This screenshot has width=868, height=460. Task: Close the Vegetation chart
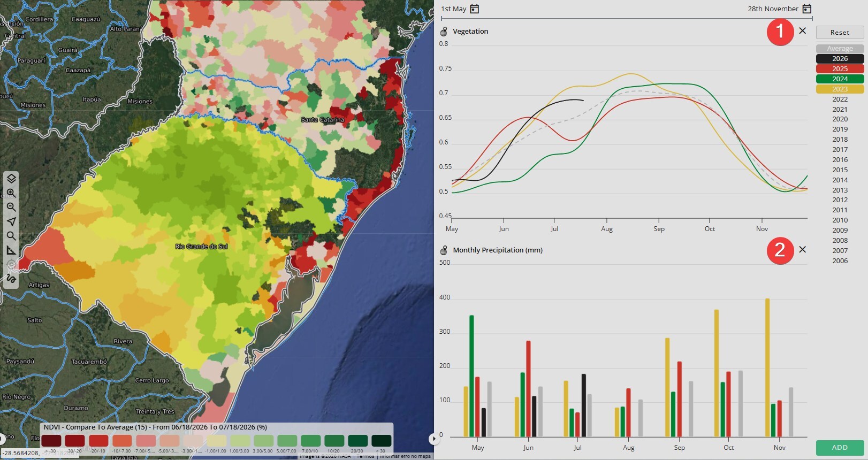coord(802,30)
